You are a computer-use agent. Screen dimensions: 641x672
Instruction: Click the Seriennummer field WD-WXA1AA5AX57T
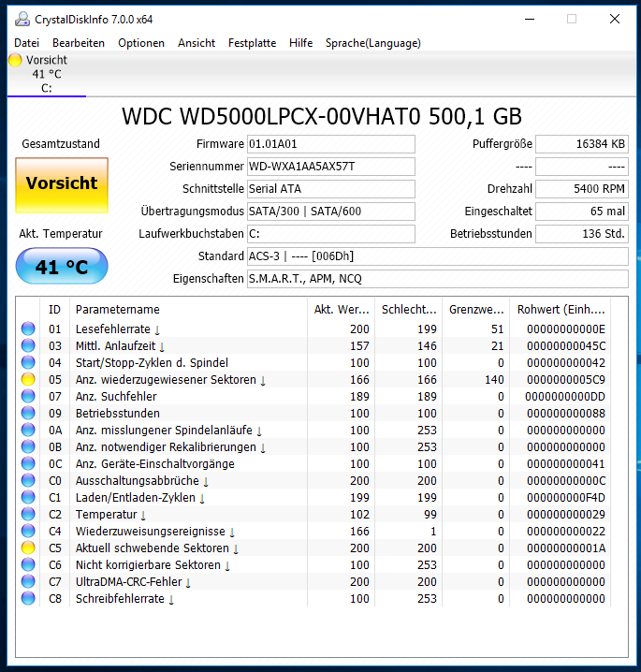pos(330,167)
